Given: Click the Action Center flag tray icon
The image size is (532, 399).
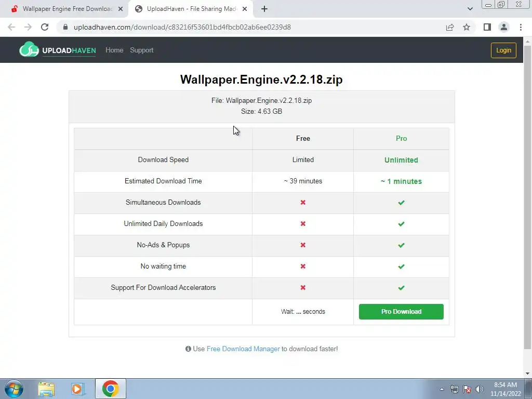Looking at the screenshot, I should 467,389.
